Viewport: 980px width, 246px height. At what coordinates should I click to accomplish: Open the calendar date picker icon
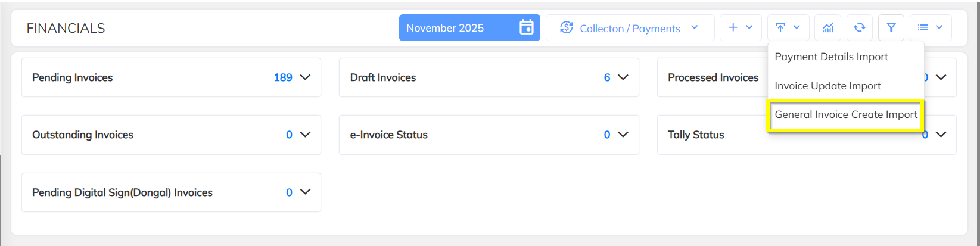pyautogui.click(x=526, y=27)
